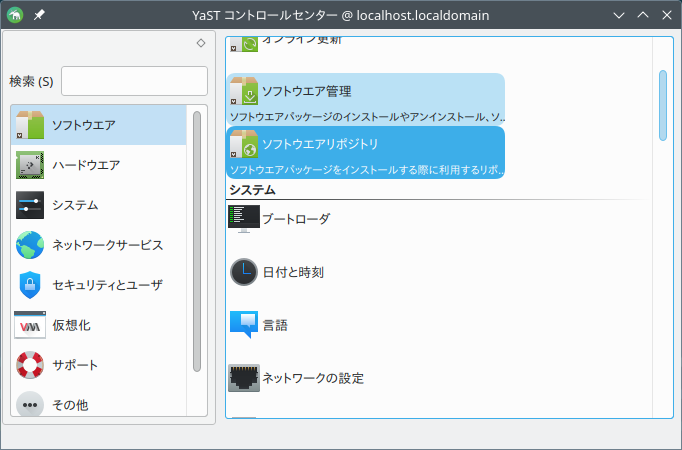This screenshot has width=682, height=450.
Task: Pin the window with the pushpin icon
Action: click(39, 15)
